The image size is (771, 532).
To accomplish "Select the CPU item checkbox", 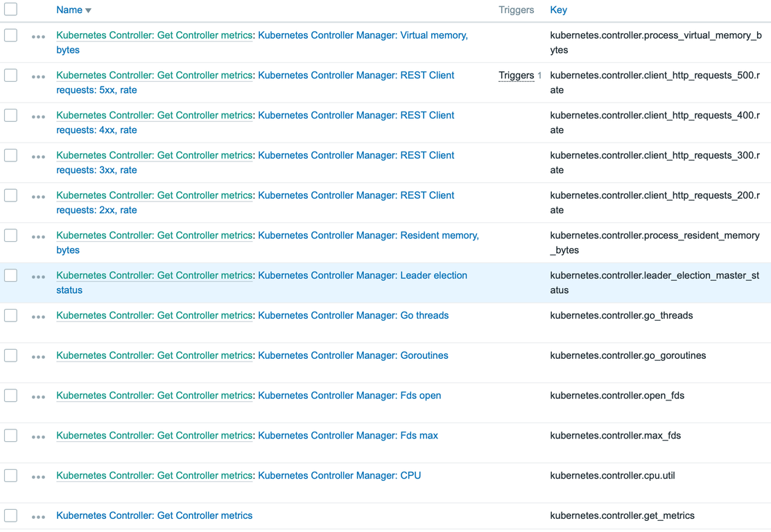I will [11, 475].
